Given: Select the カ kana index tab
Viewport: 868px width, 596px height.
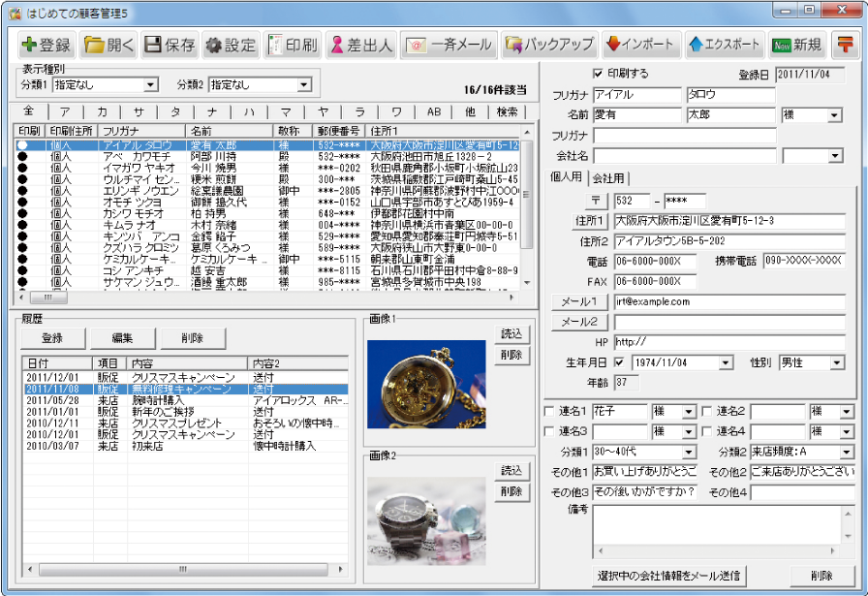Looking at the screenshot, I should (x=102, y=112).
